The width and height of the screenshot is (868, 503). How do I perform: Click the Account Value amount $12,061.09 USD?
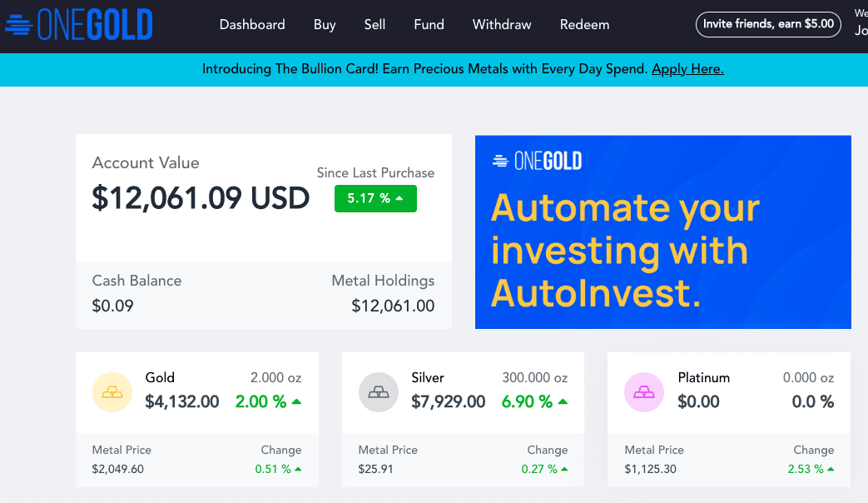coord(201,197)
